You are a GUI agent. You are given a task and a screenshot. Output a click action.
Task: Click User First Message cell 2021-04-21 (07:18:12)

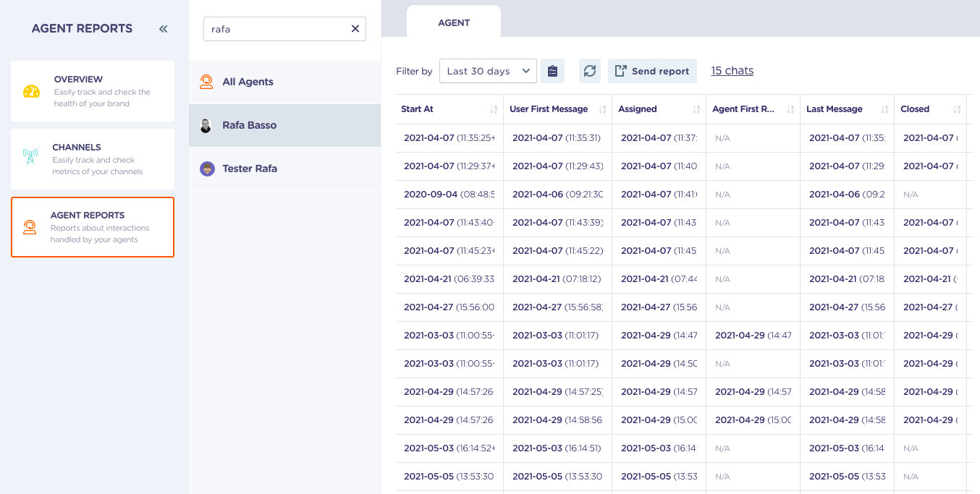(x=557, y=279)
